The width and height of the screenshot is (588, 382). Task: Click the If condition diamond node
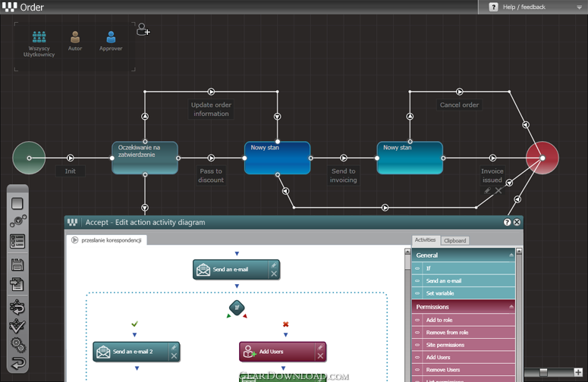coord(237,308)
